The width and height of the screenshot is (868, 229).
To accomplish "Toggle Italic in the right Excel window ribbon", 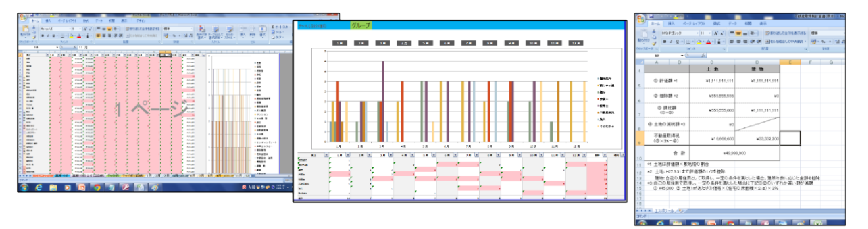I will 670,41.
